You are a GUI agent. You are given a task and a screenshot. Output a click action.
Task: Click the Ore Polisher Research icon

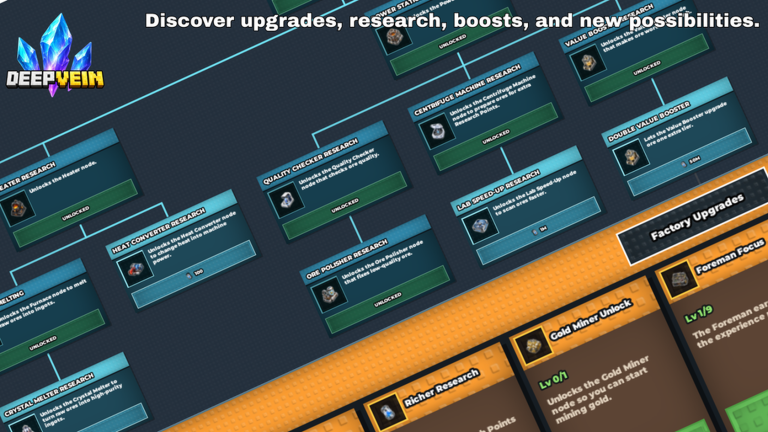pyautogui.click(x=329, y=294)
